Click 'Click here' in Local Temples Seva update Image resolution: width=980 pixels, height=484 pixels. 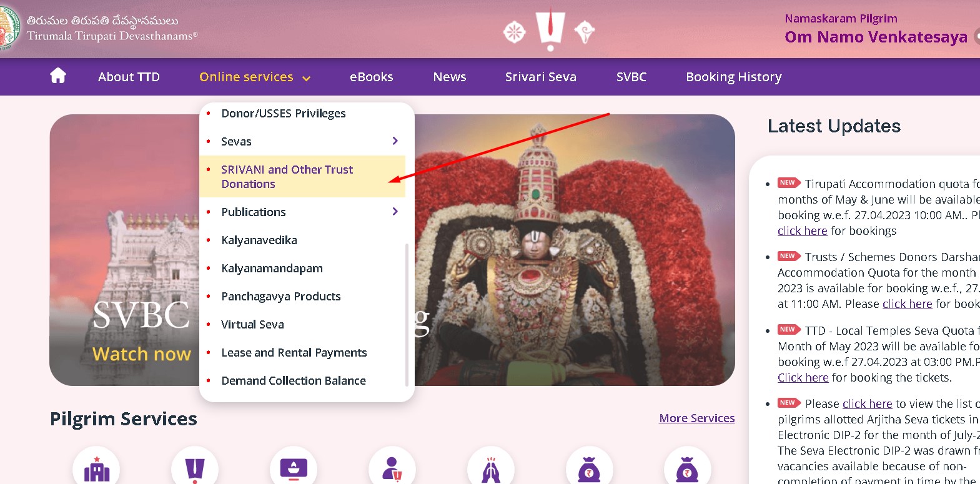point(803,378)
